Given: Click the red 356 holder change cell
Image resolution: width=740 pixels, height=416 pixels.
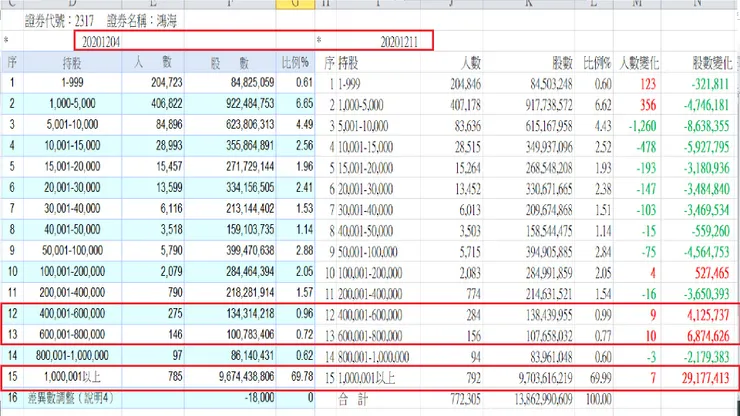Looking at the screenshot, I should (648, 105).
